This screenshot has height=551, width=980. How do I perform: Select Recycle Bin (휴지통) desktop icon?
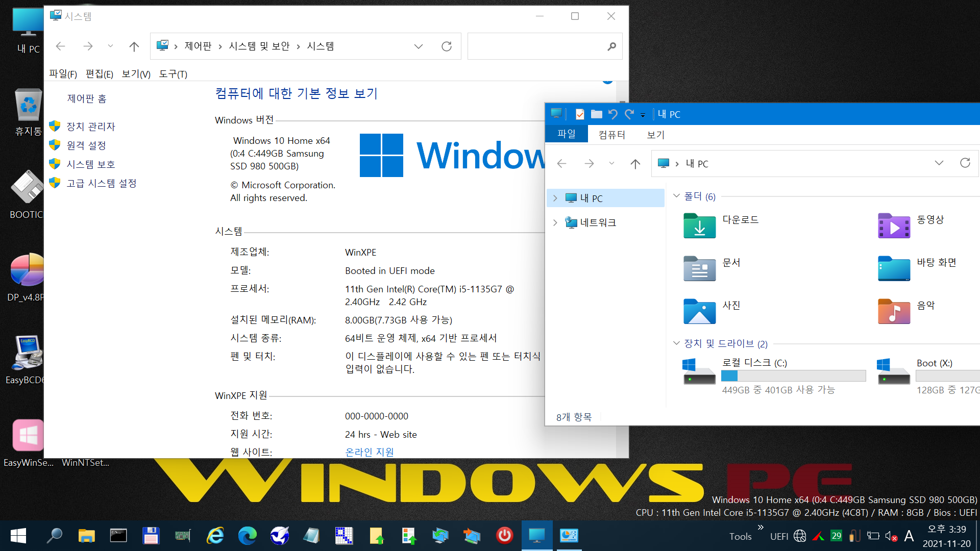tap(28, 112)
